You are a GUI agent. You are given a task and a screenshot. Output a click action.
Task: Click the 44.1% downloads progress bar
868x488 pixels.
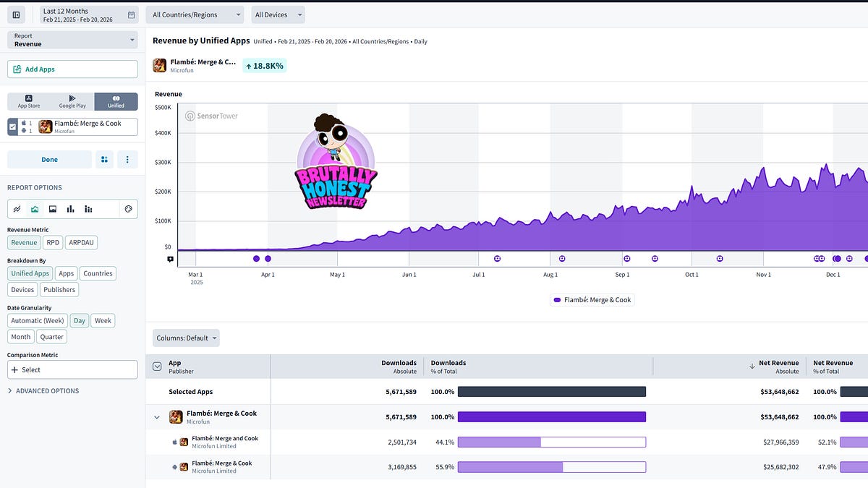pos(552,442)
